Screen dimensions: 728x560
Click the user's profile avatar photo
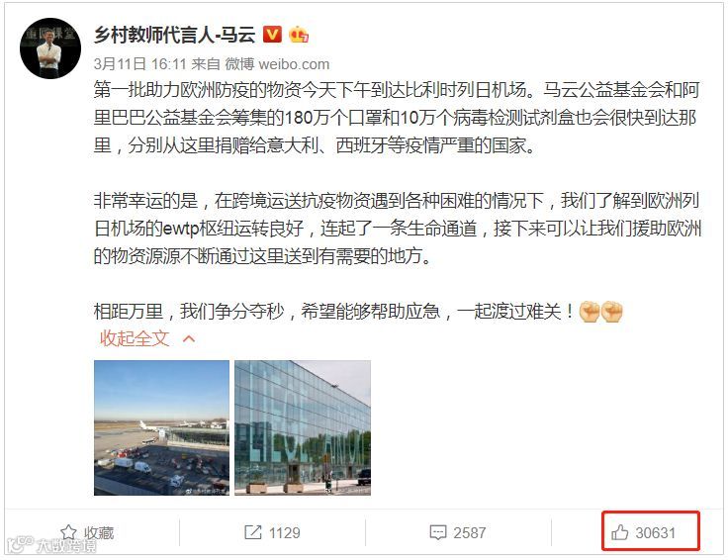(x=50, y=48)
